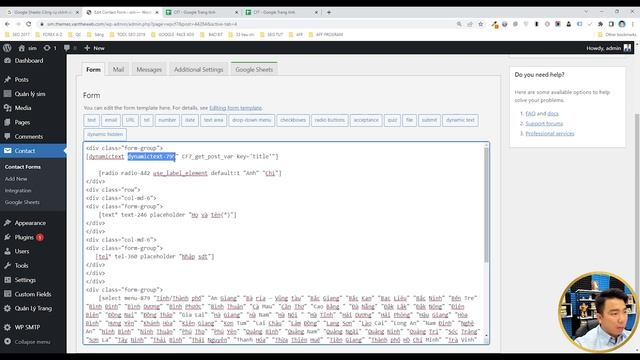Insert a date form tag
This screenshot has height=360, width=640.
(x=190, y=120)
